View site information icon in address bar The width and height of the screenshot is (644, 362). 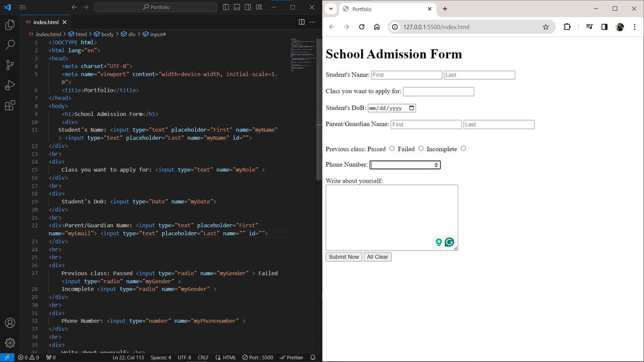pyautogui.click(x=394, y=27)
